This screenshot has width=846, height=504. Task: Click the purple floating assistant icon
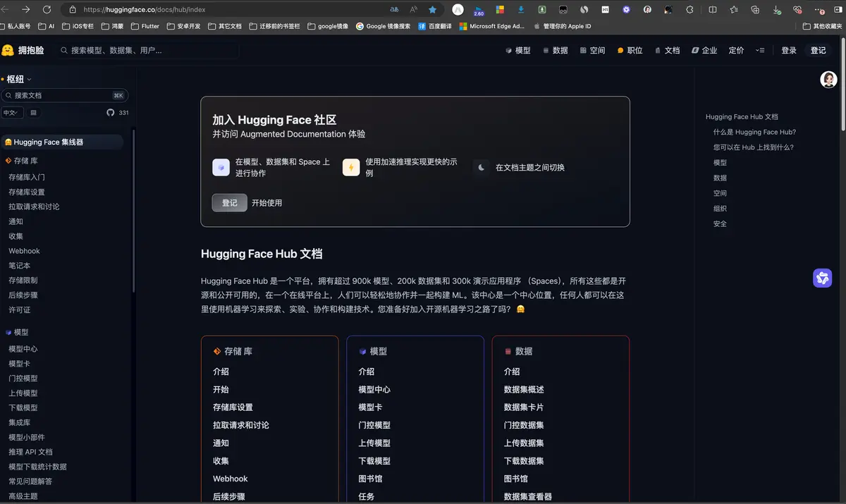[x=823, y=278]
